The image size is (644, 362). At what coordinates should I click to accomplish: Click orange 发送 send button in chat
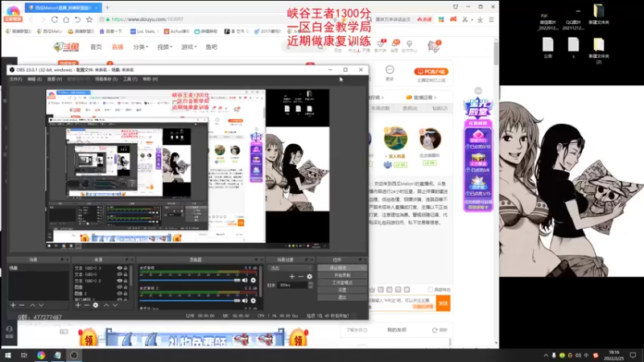pos(444,303)
